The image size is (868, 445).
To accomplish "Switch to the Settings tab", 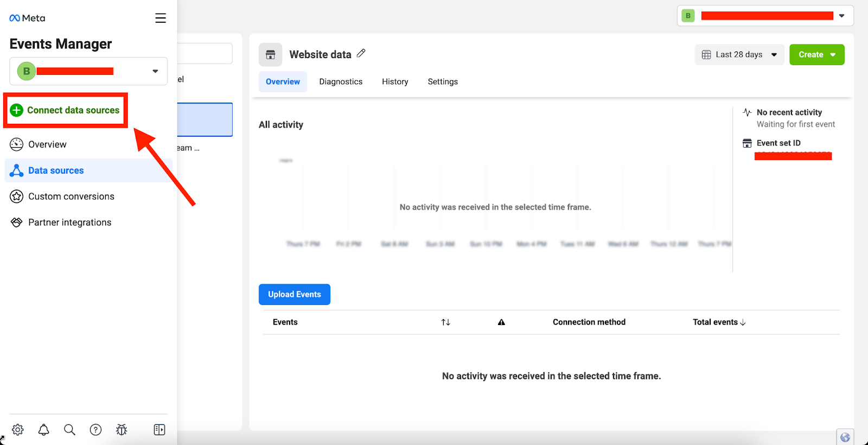I will pyautogui.click(x=443, y=82).
